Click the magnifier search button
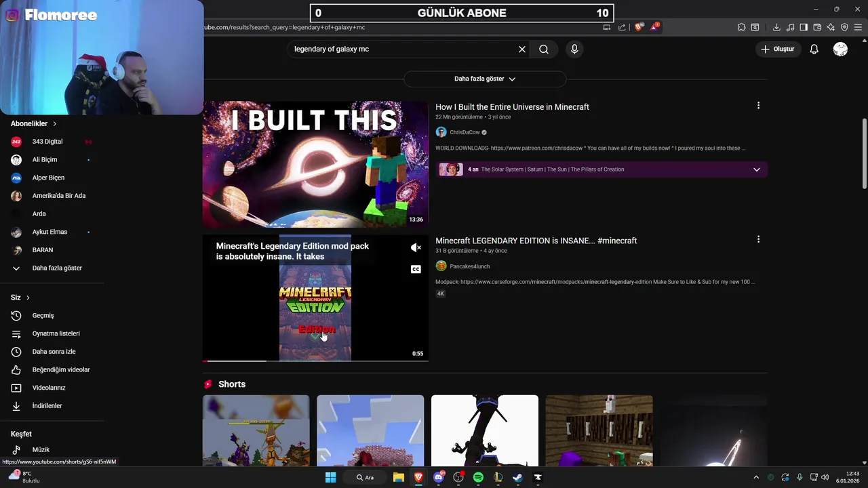 [544, 49]
